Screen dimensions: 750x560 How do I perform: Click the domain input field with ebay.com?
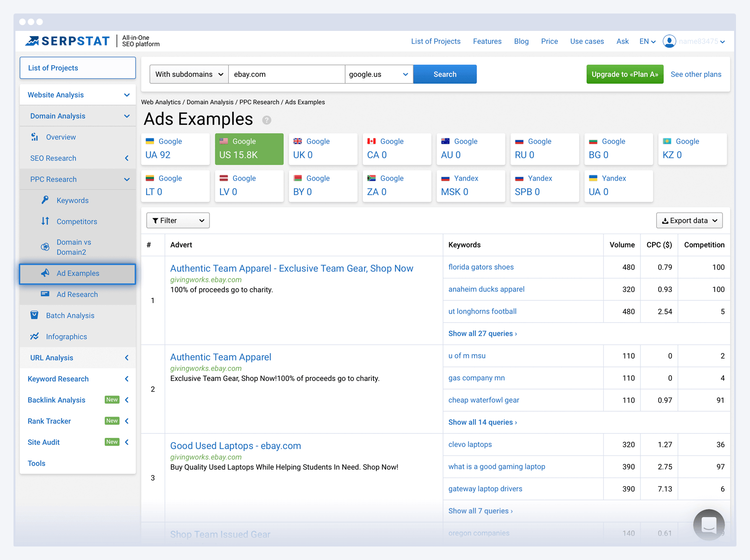point(287,74)
